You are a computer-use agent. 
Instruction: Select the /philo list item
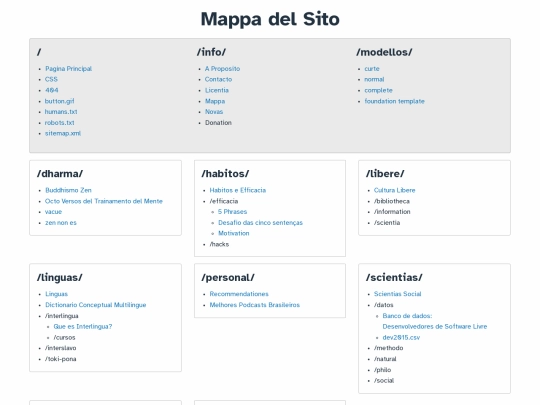pos(383,370)
